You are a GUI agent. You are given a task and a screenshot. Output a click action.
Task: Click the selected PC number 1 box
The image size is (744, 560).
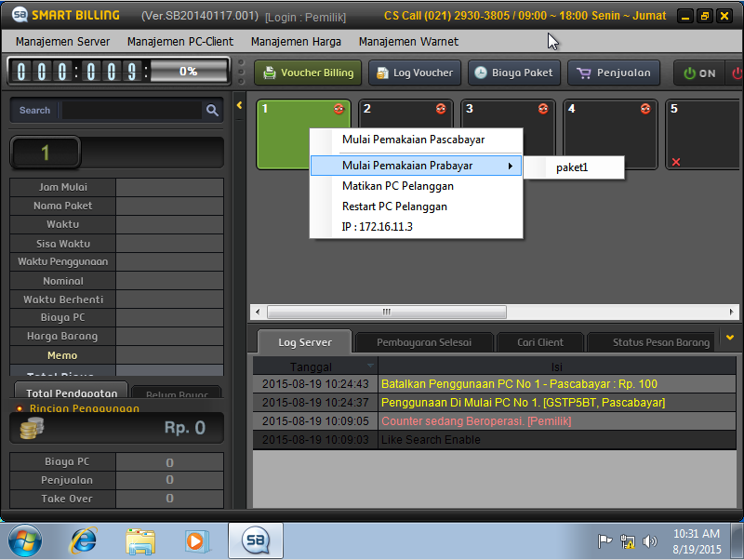tap(46, 153)
